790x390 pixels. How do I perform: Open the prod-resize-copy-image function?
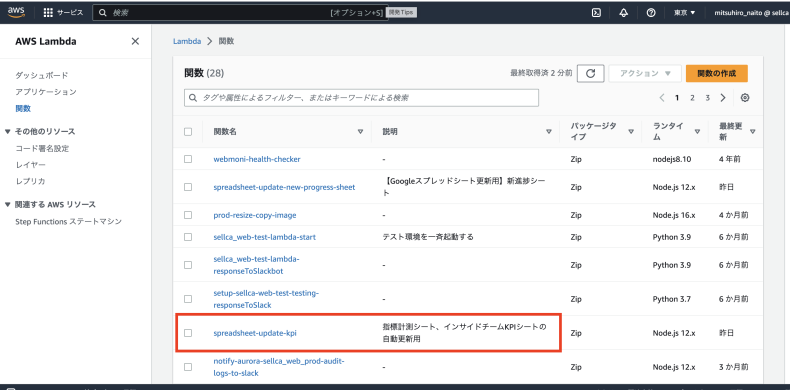(255, 215)
